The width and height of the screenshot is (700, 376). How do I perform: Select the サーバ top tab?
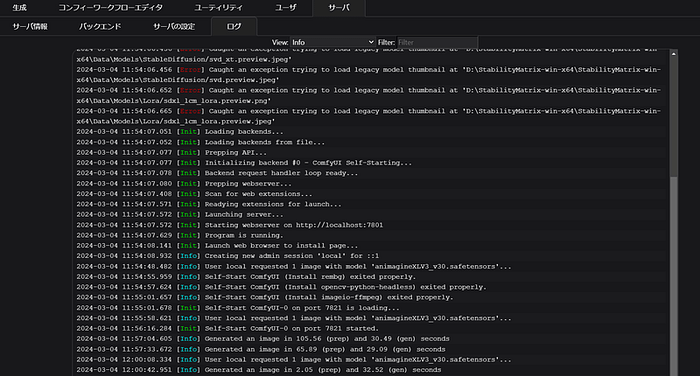[339, 8]
